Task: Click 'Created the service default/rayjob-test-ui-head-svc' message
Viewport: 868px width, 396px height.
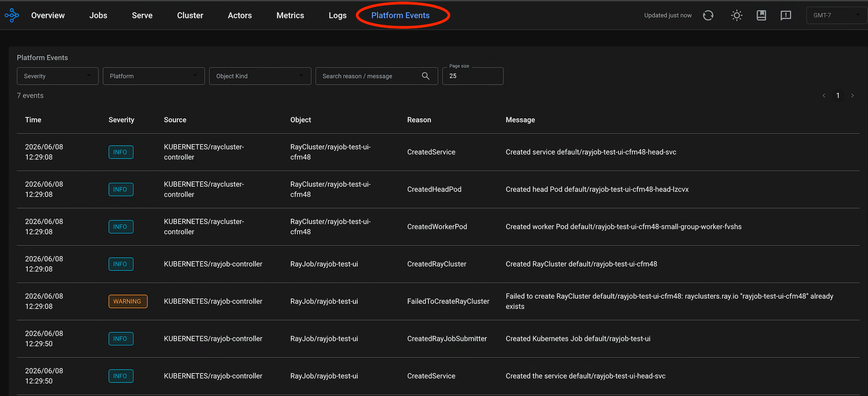Action: coord(585,376)
